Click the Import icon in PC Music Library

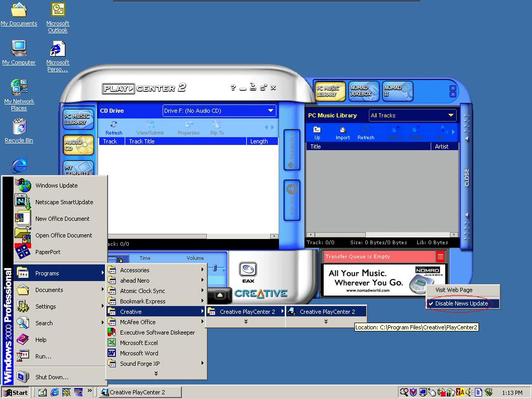[343, 129]
